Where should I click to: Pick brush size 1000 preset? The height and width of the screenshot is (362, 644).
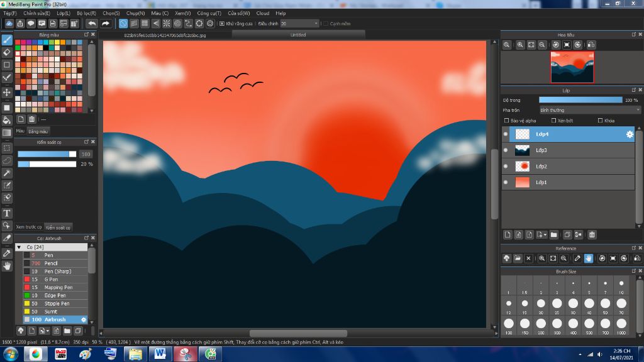coord(621,326)
